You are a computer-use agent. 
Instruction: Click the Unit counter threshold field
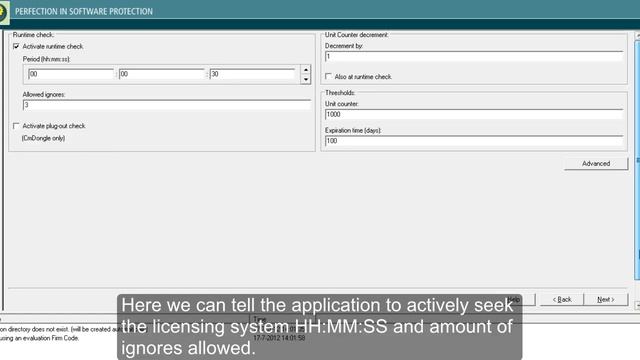474,114
